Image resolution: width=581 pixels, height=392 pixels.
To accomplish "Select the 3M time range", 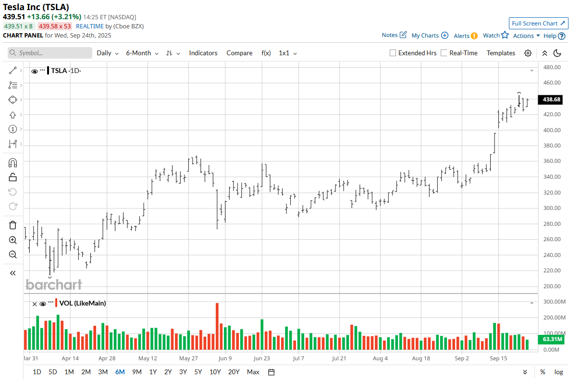I will pyautogui.click(x=103, y=372).
